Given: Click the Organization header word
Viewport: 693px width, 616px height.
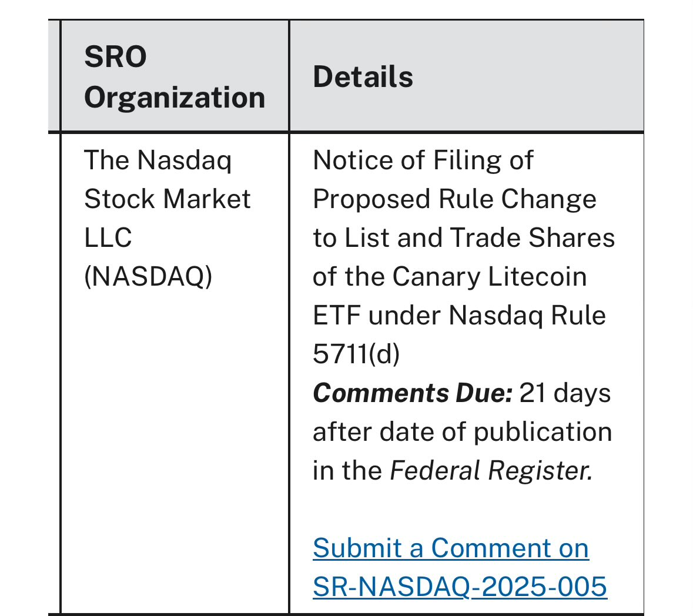Looking at the screenshot, I should pyautogui.click(x=175, y=98).
